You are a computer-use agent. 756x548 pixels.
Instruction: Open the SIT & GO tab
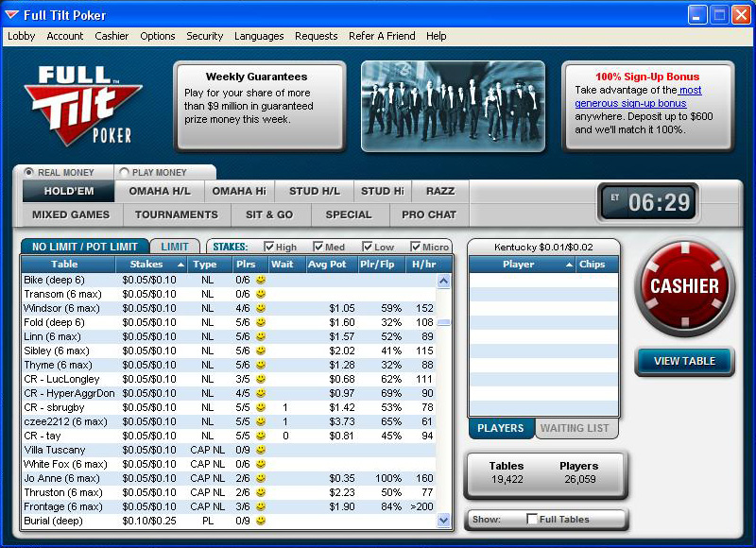(269, 215)
